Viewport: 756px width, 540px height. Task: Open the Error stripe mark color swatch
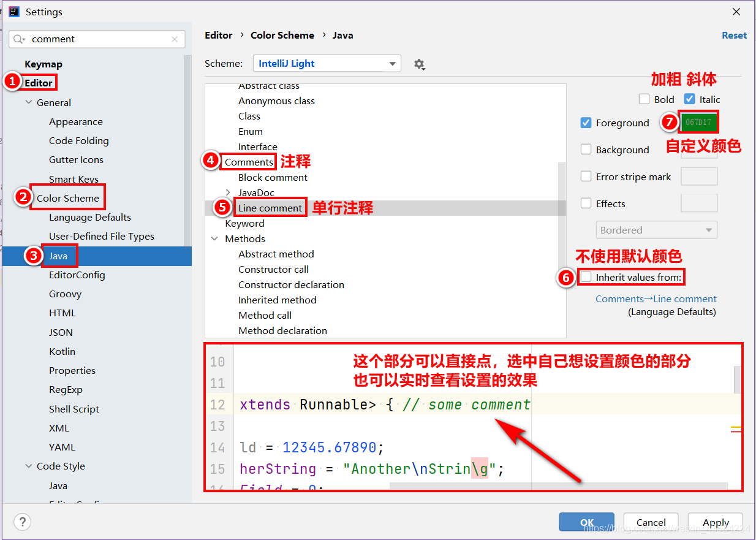(699, 177)
